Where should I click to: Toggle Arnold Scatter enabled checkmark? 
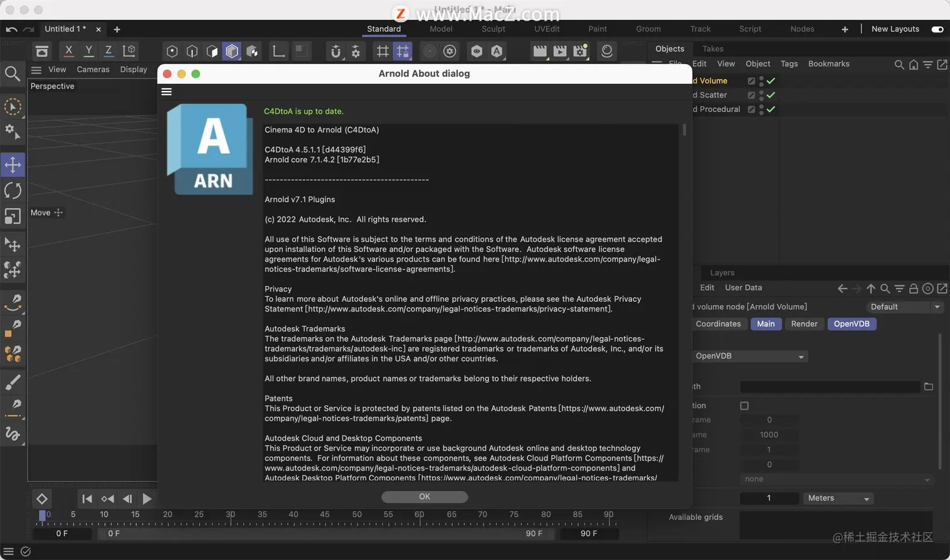coord(771,95)
